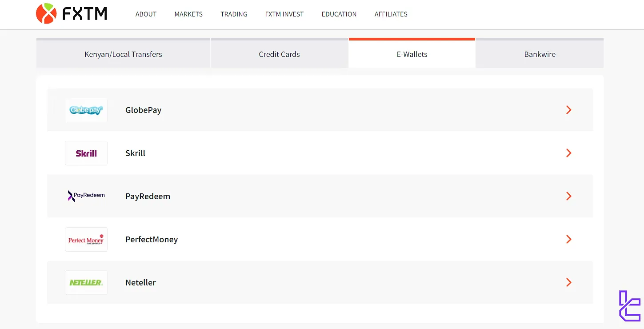Open the Bankwire tab

click(540, 54)
